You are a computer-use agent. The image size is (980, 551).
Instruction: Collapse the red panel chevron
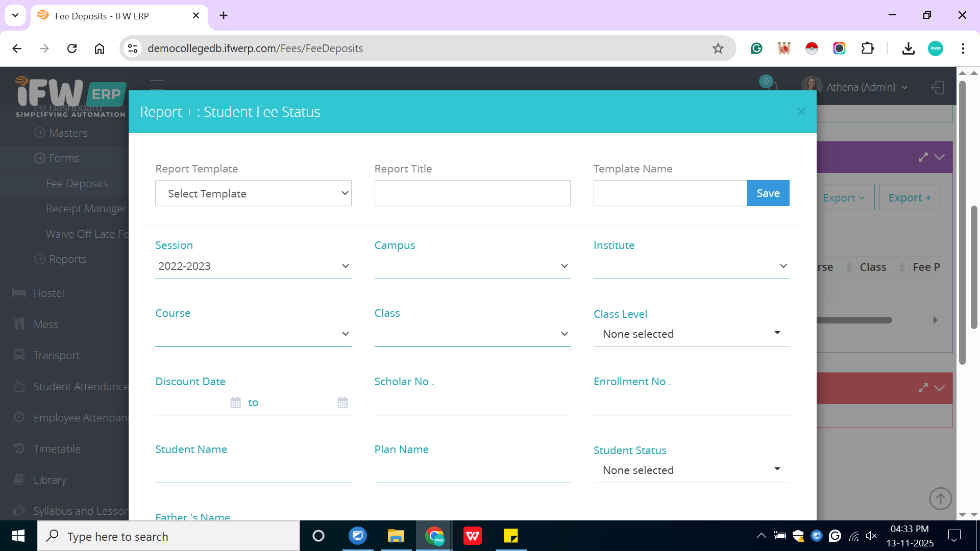tap(940, 388)
